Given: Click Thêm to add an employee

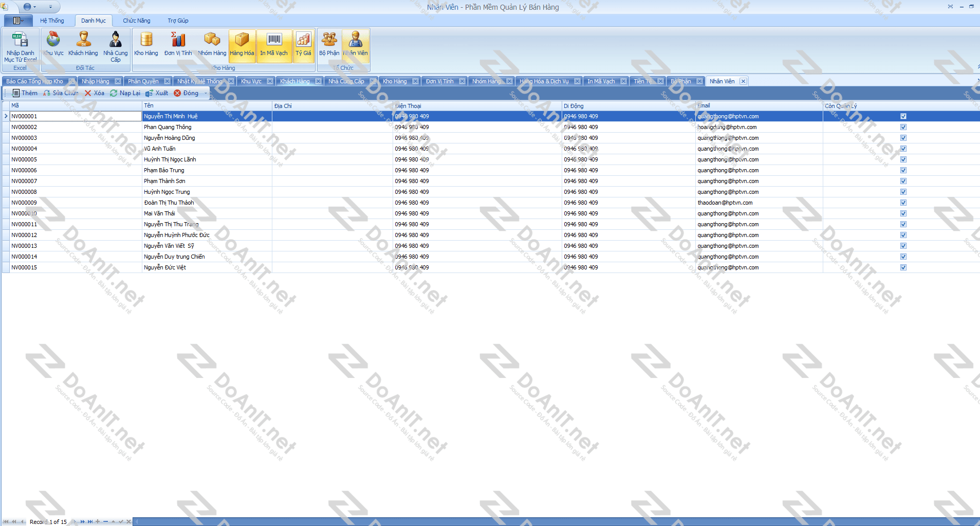Looking at the screenshot, I should 25,93.
